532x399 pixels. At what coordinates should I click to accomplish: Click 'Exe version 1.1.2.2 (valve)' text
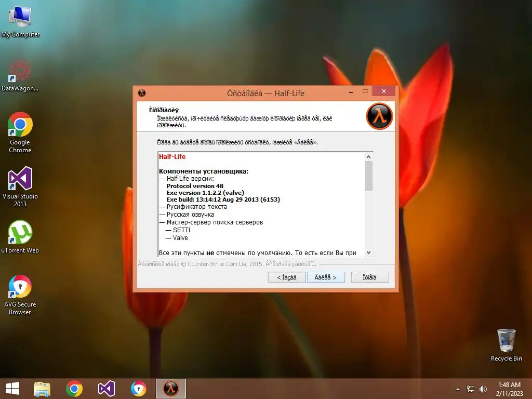click(x=205, y=193)
